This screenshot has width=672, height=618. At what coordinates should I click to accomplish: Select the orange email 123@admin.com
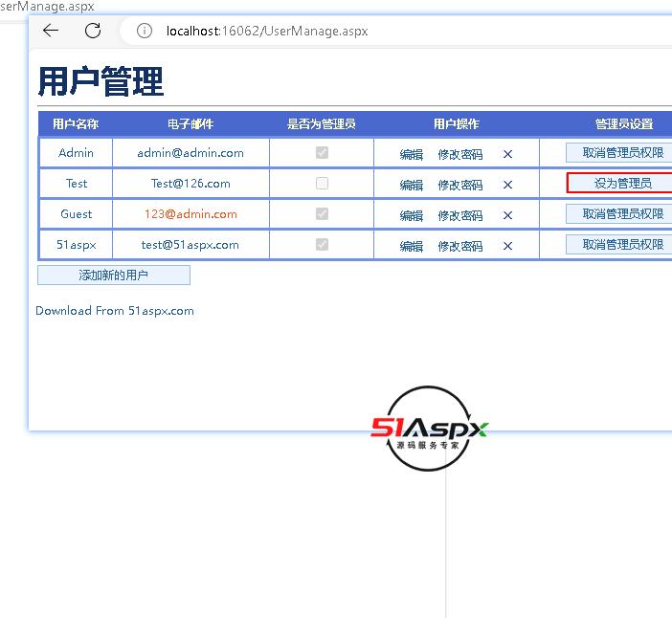point(190,214)
